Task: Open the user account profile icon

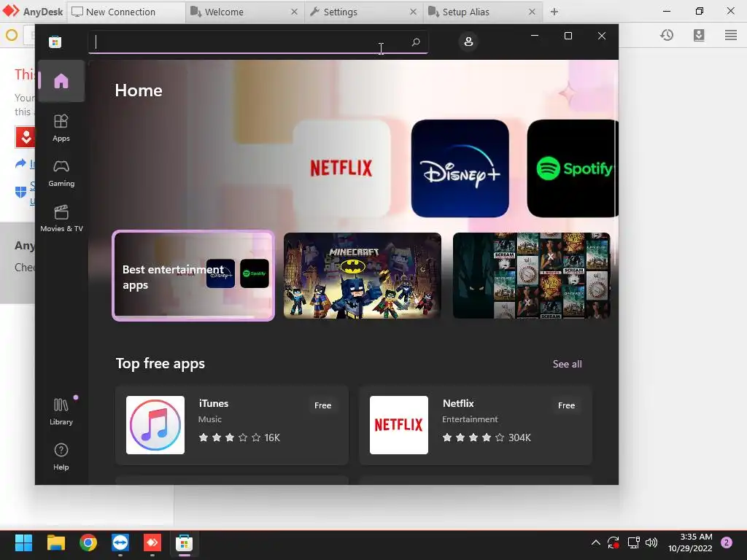Action: [468, 42]
